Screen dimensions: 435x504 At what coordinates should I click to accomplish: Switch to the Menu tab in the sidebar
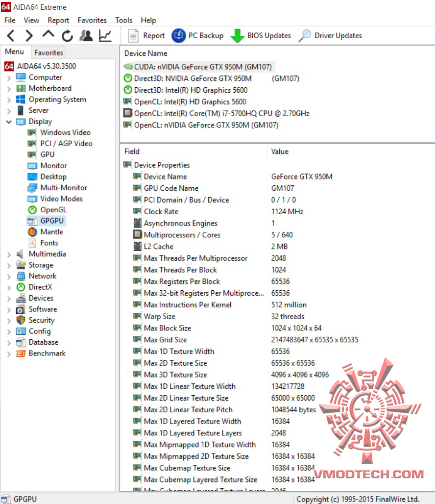click(x=15, y=52)
